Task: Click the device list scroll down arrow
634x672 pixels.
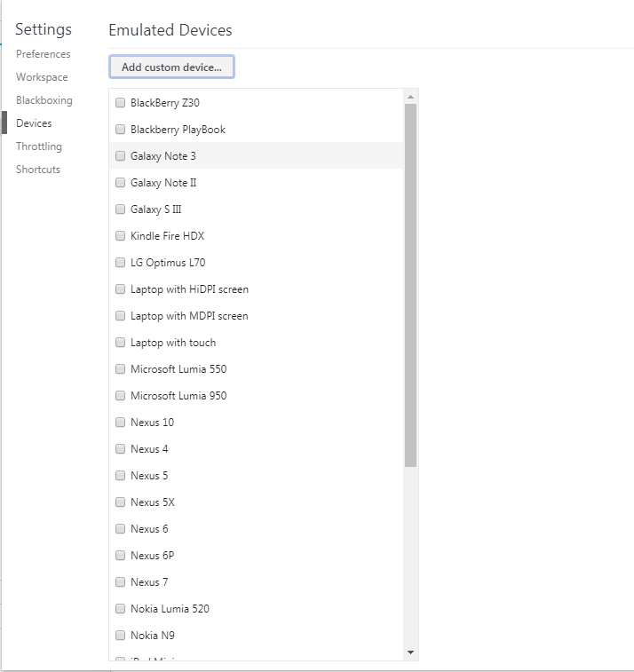Action: pos(410,652)
